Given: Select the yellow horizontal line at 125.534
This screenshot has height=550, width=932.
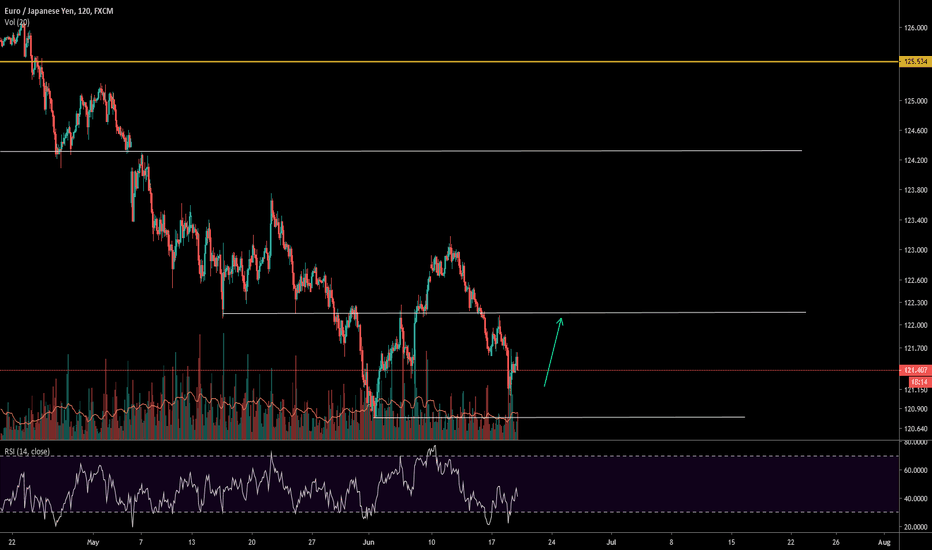Looking at the screenshot, I should coord(449,61).
